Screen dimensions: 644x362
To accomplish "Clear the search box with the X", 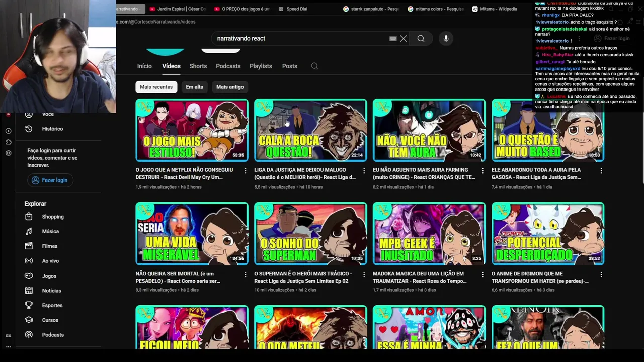I will [404, 38].
